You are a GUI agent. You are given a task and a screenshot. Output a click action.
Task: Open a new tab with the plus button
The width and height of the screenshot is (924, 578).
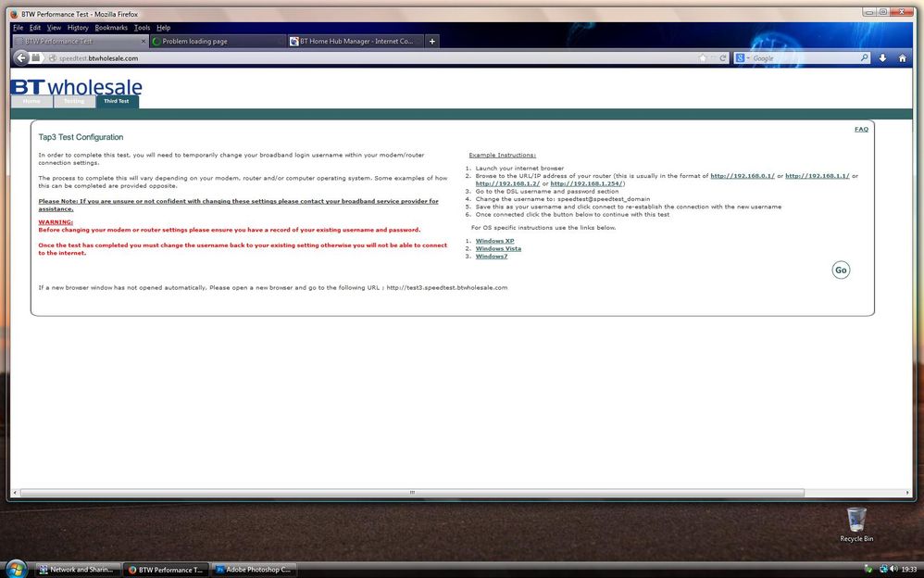[x=432, y=42]
